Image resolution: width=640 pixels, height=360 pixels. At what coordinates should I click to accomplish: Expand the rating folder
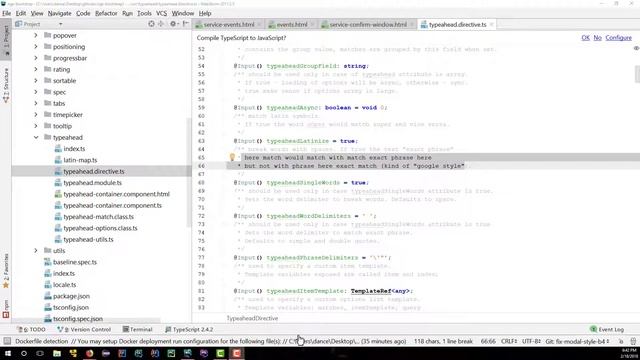click(x=36, y=69)
